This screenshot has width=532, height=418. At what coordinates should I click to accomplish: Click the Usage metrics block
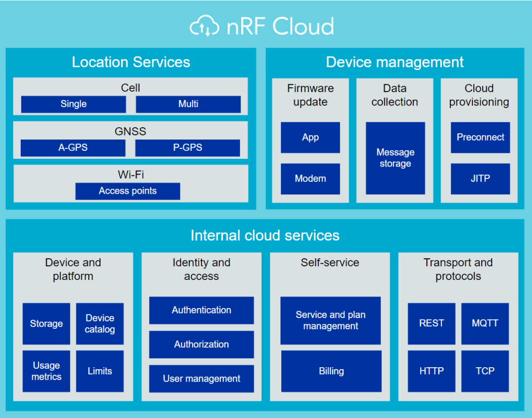point(46,371)
